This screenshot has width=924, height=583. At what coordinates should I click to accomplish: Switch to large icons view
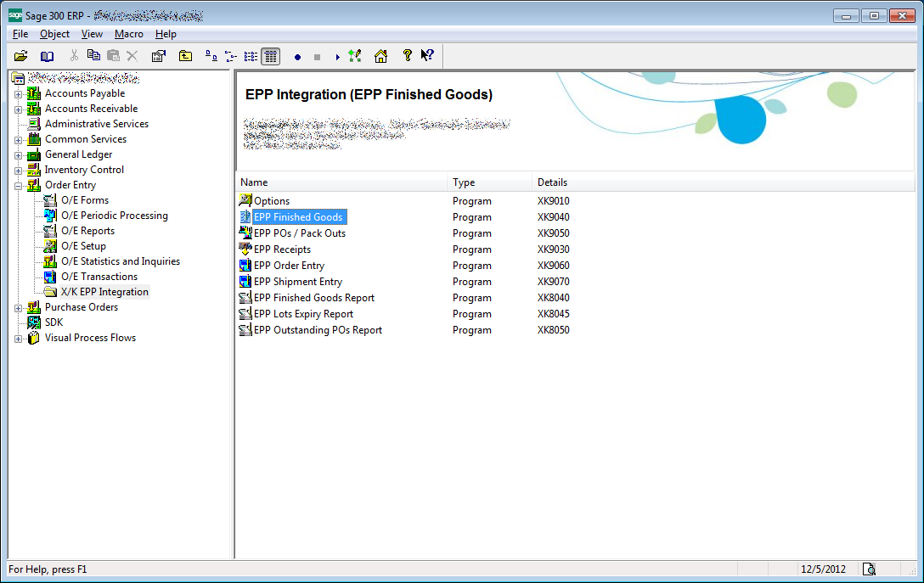point(211,57)
